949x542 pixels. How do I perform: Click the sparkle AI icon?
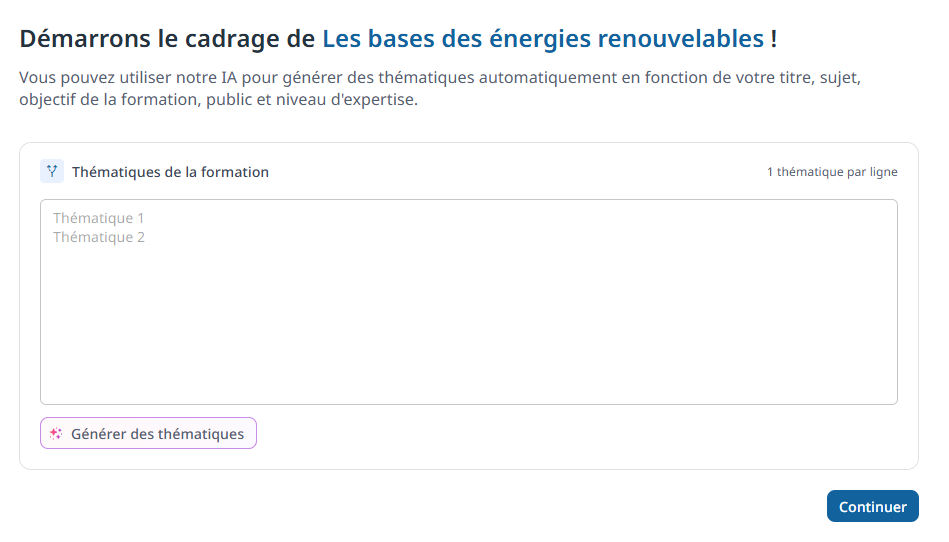(x=56, y=434)
